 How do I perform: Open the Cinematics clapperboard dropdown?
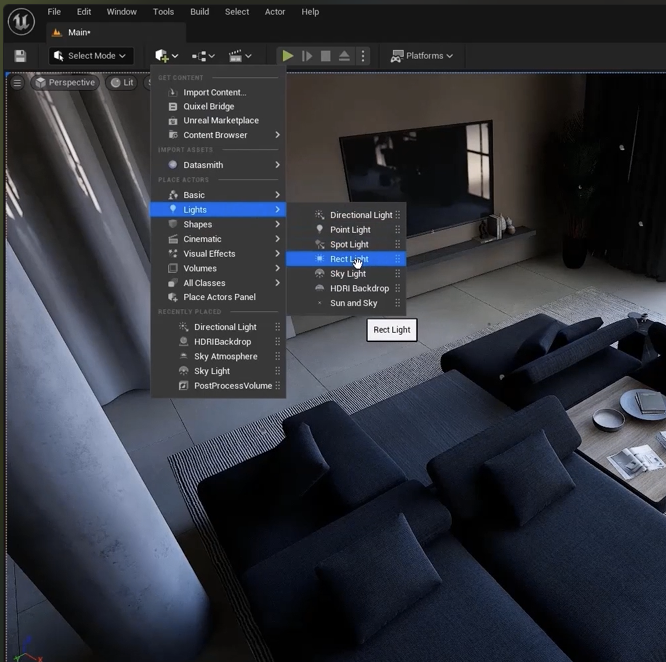point(240,56)
